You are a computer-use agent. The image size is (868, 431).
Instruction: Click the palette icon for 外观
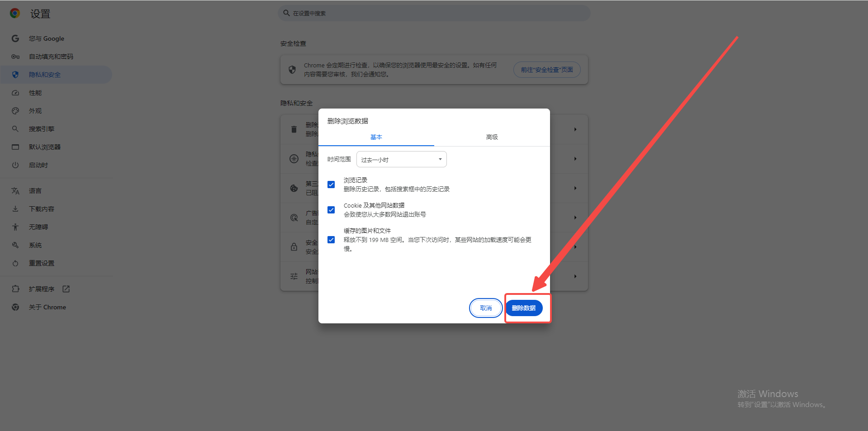click(15, 111)
